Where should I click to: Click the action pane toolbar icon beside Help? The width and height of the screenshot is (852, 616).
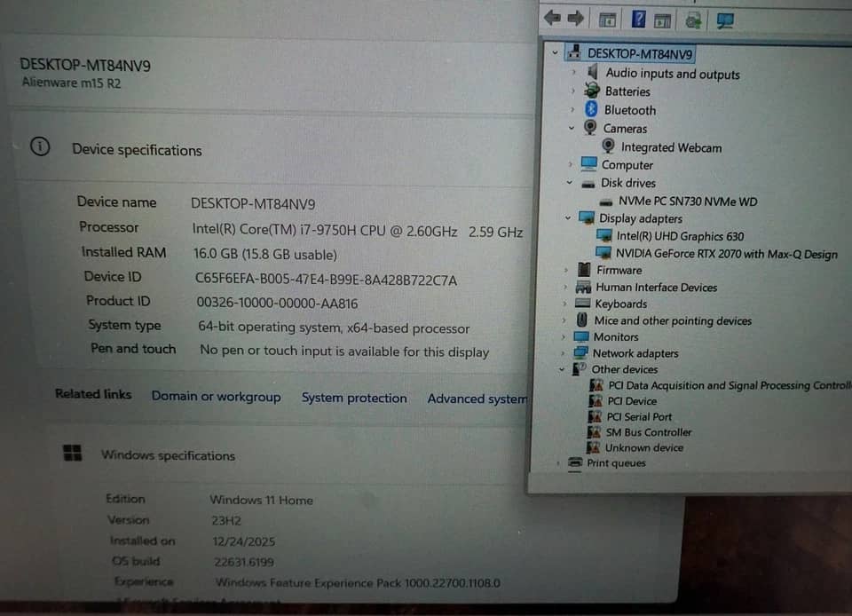tap(662, 21)
